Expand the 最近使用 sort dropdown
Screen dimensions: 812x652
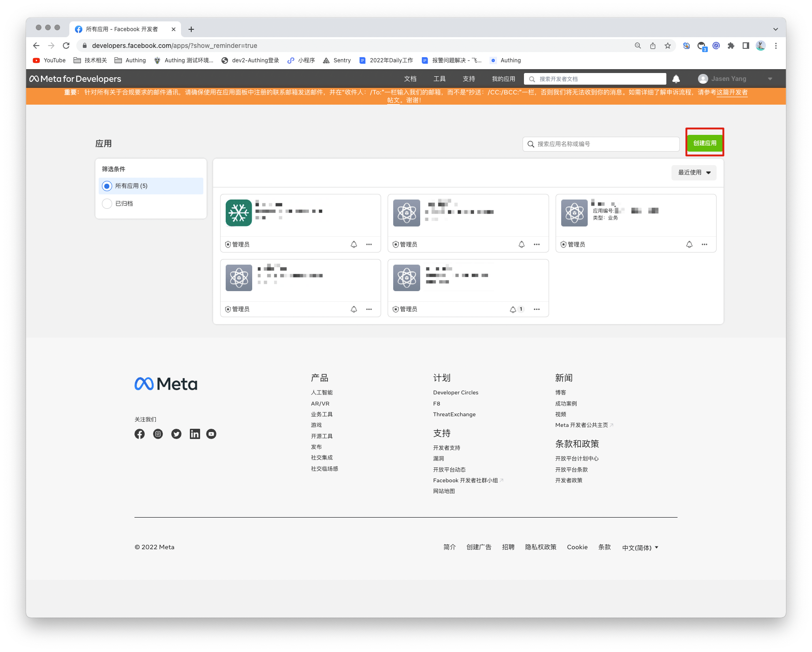[x=694, y=173]
